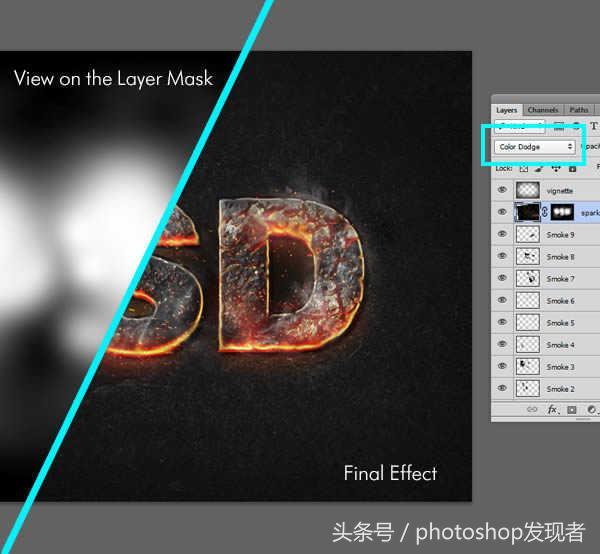The image size is (600, 554).
Task: Hide the Smoke 4 layer
Action: click(x=502, y=344)
